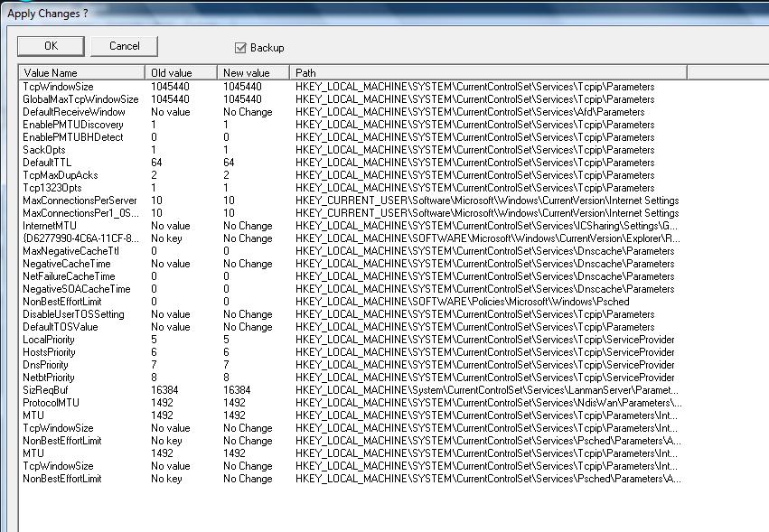The height and width of the screenshot is (532, 769).
Task: Select the GlobalMaxTcpWindowSize row
Action: click(x=80, y=99)
